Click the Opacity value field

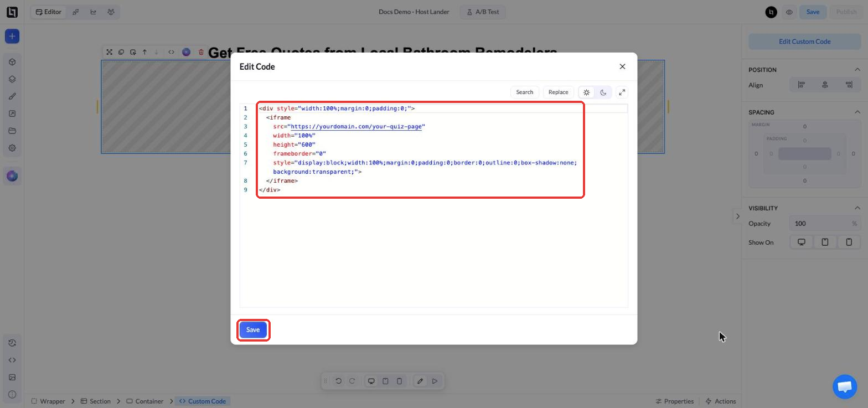(825, 224)
